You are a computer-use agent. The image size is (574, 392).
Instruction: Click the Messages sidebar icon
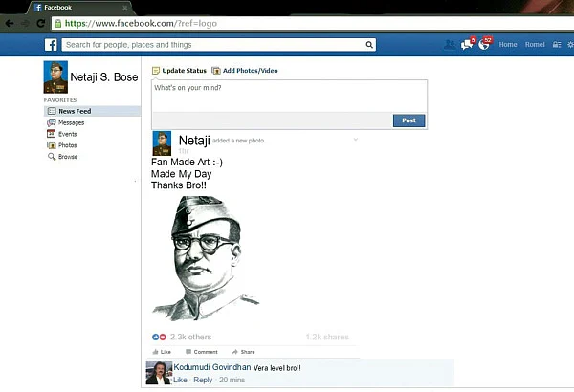pos(52,122)
